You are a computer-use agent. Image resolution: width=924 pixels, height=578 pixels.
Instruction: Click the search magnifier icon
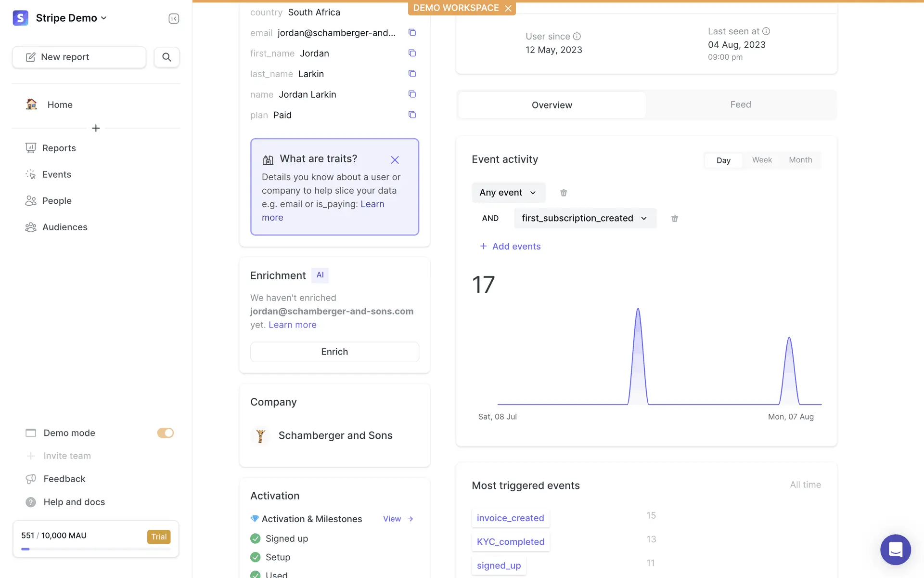tap(167, 57)
